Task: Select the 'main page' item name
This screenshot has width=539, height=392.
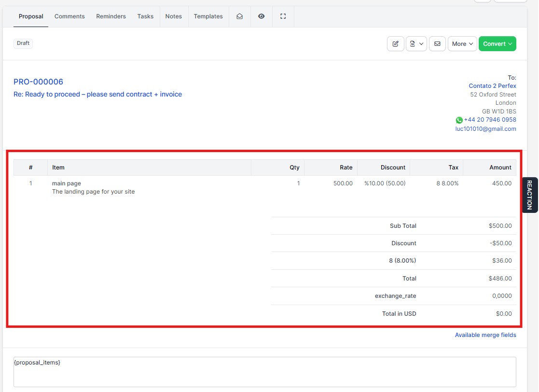Action: [66, 183]
